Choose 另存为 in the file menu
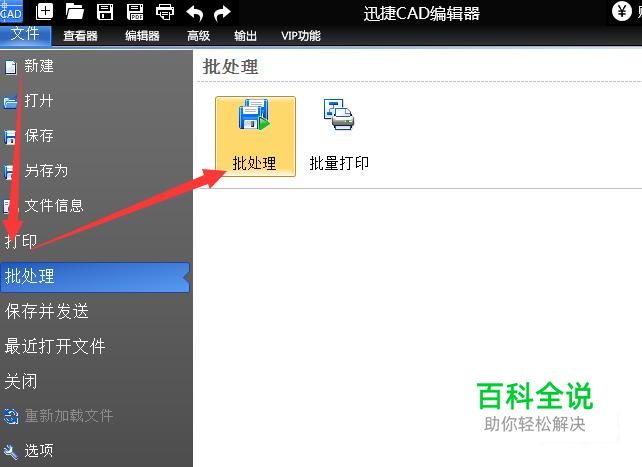This screenshot has height=467, width=642. [x=46, y=171]
